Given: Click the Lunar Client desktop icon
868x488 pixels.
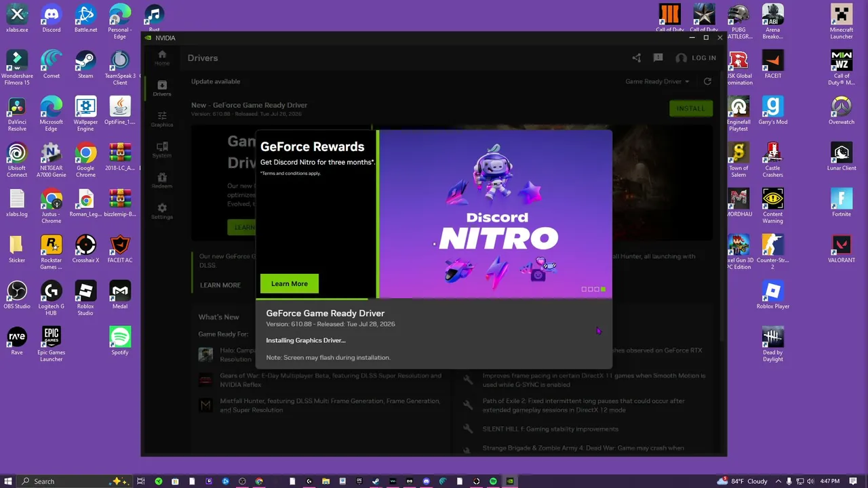Looking at the screenshot, I should (842, 156).
